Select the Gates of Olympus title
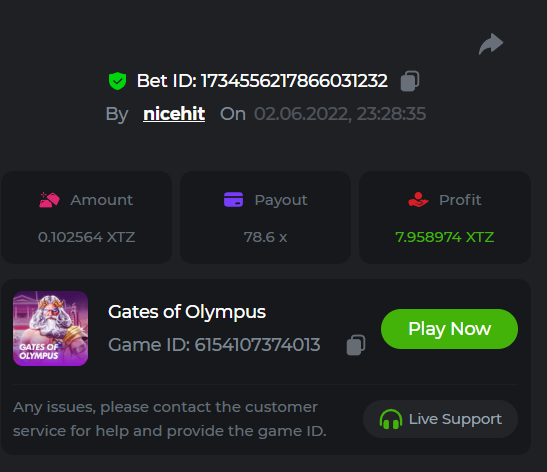 tap(187, 312)
